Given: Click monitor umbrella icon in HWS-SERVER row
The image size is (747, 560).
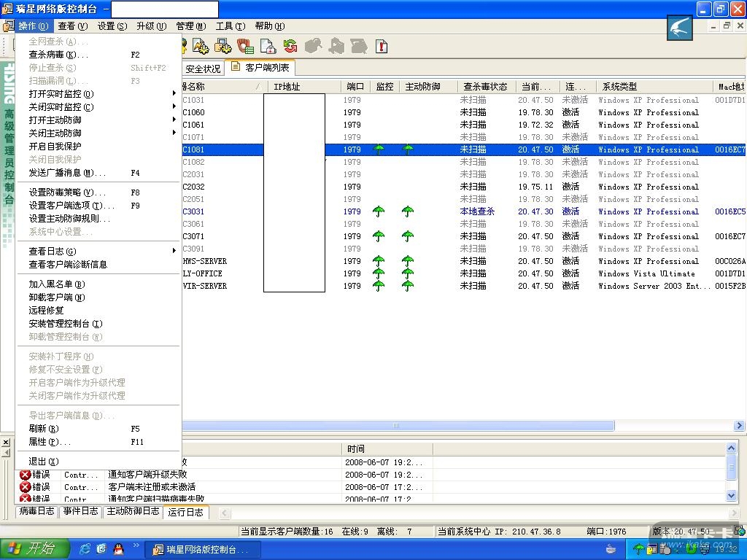Looking at the screenshot, I should point(379,261).
